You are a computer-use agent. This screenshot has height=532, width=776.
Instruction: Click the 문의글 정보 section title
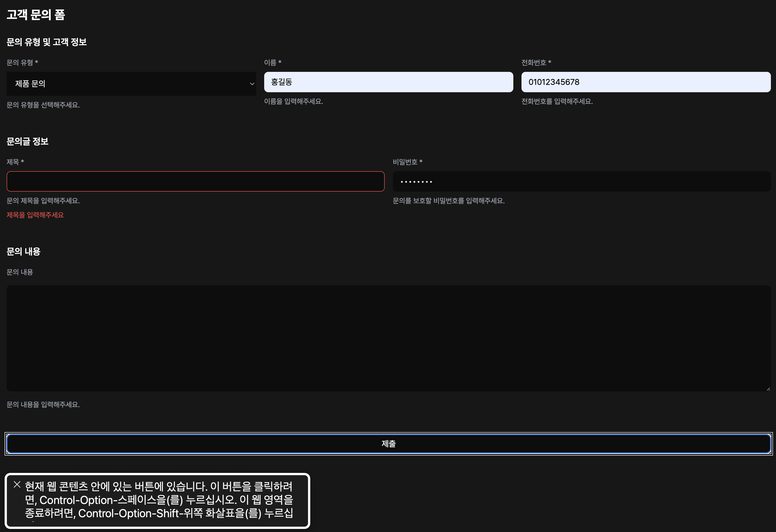(x=28, y=141)
